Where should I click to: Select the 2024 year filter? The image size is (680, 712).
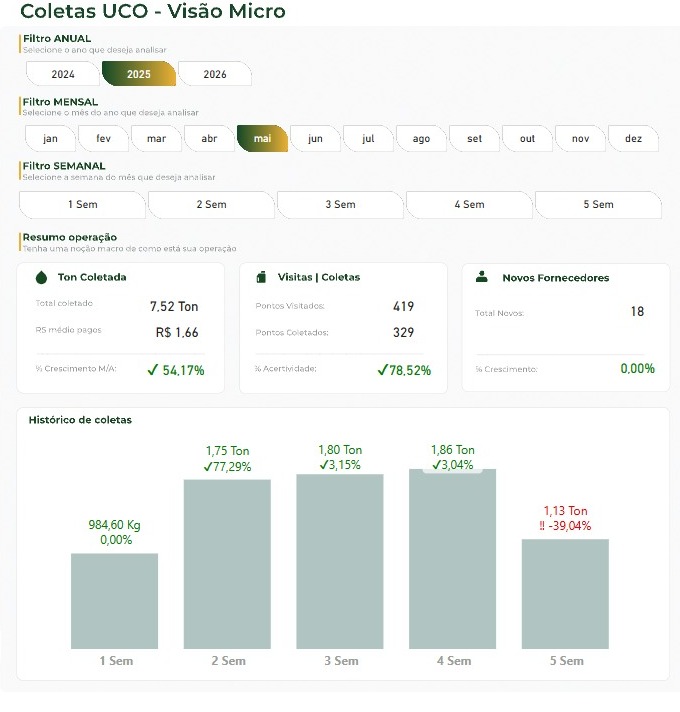tap(63, 74)
